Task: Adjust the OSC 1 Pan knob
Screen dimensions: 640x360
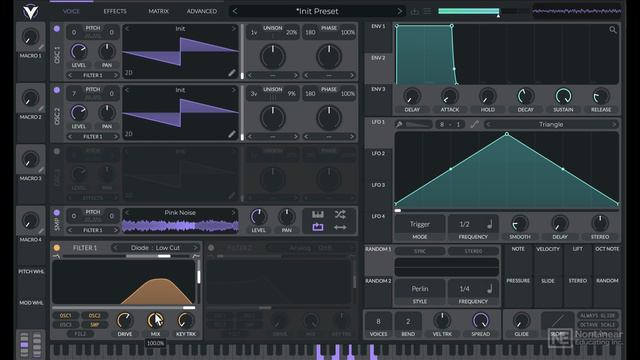Action: coord(107,51)
